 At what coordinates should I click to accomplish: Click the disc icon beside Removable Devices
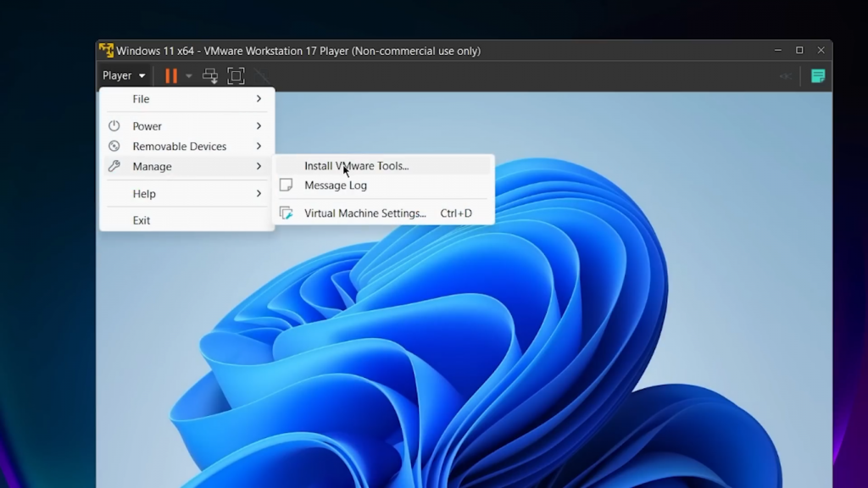click(114, 146)
